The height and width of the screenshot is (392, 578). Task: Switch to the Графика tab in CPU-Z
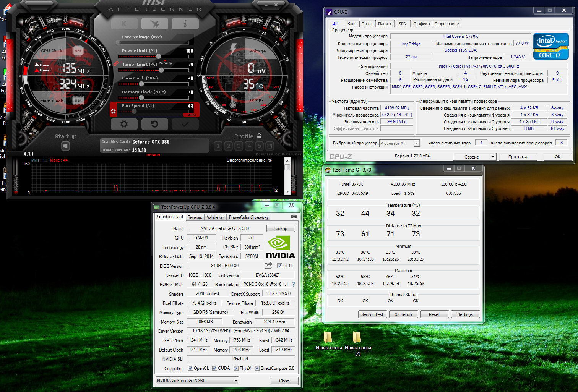(x=421, y=24)
